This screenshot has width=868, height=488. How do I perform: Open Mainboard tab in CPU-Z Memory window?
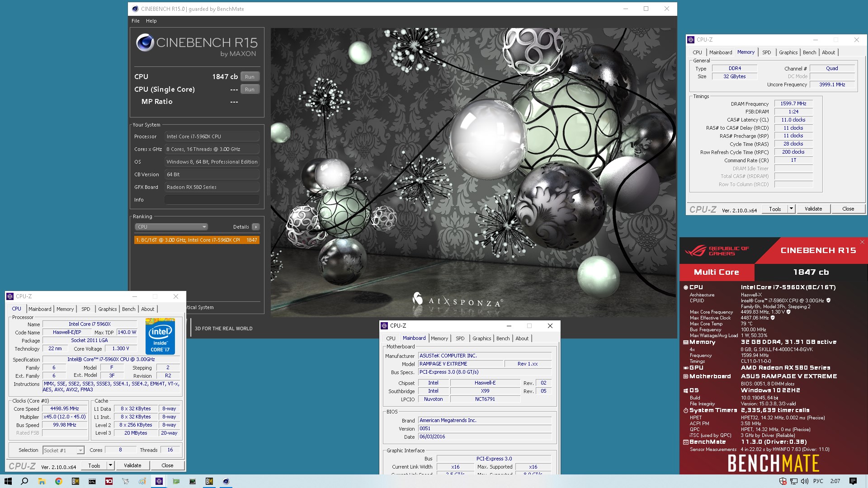point(720,52)
